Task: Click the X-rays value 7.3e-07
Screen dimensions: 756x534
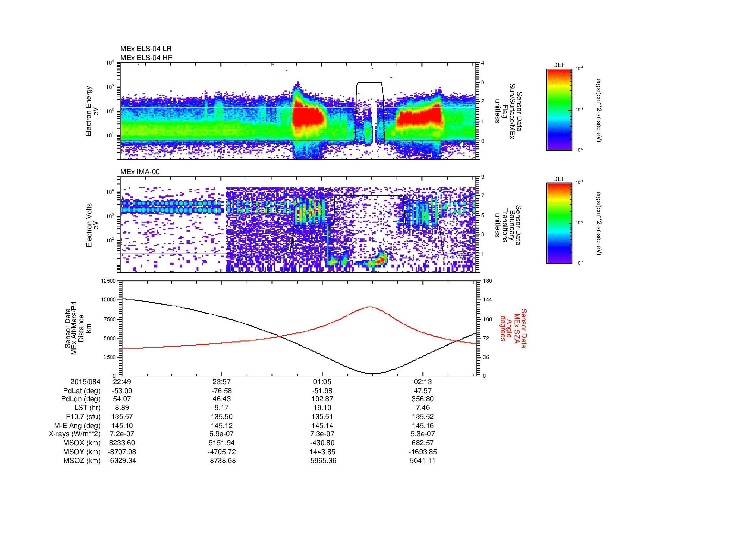Action: point(322,434)
